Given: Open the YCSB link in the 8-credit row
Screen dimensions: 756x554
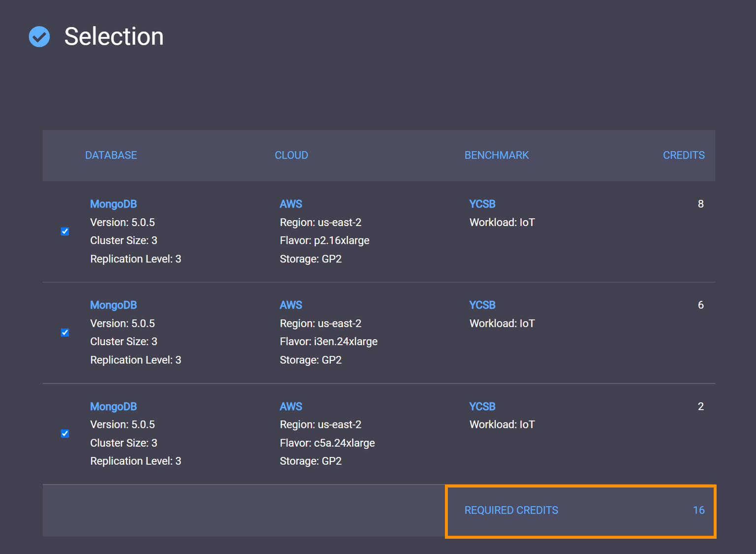Looking at the screenshot, I should pos(482,204).
